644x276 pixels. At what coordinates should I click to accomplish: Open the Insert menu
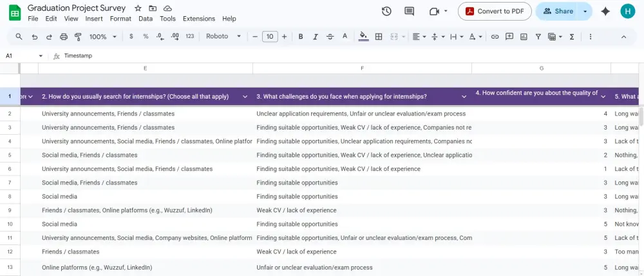coord(94,19)
